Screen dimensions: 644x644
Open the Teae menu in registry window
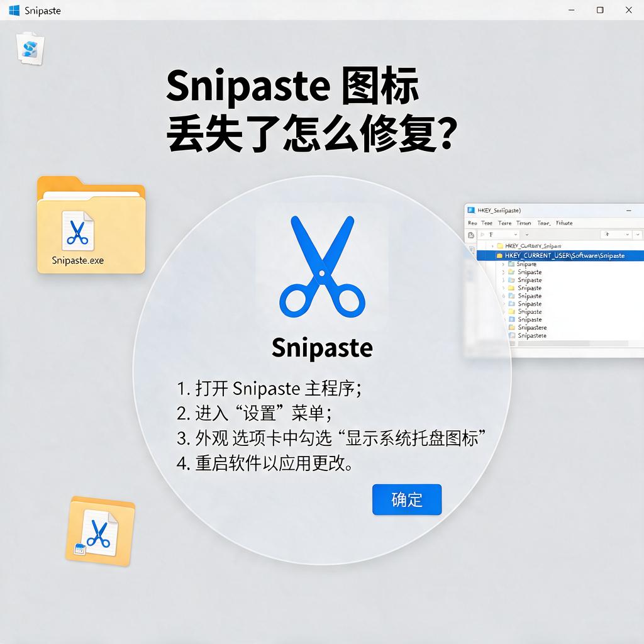click(487, 223)
